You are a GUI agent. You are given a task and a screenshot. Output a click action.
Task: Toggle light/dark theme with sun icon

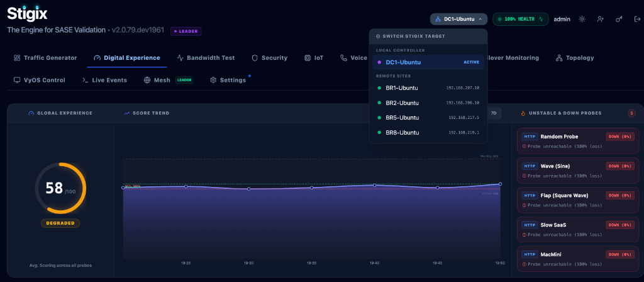(x=582, y=19)
